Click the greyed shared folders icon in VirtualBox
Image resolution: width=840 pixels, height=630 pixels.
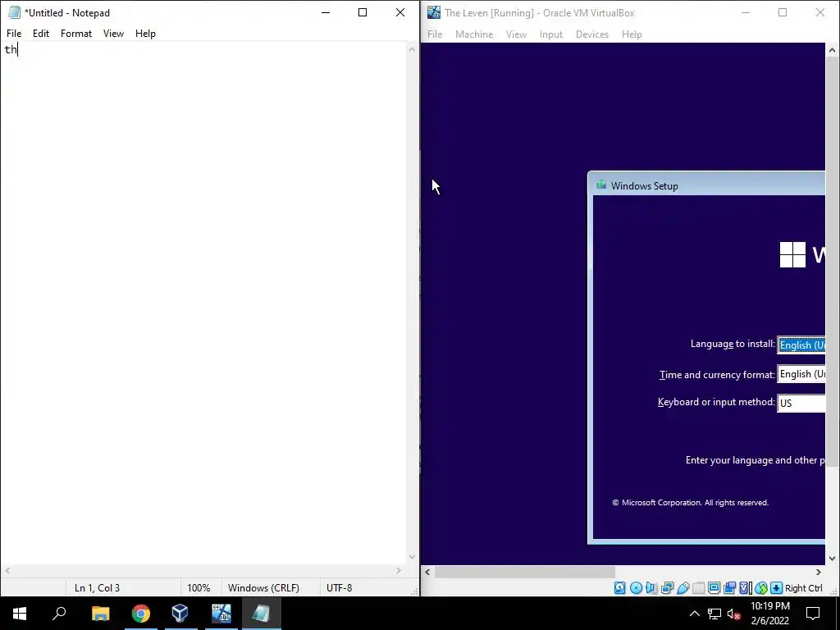tap(699, 587)
